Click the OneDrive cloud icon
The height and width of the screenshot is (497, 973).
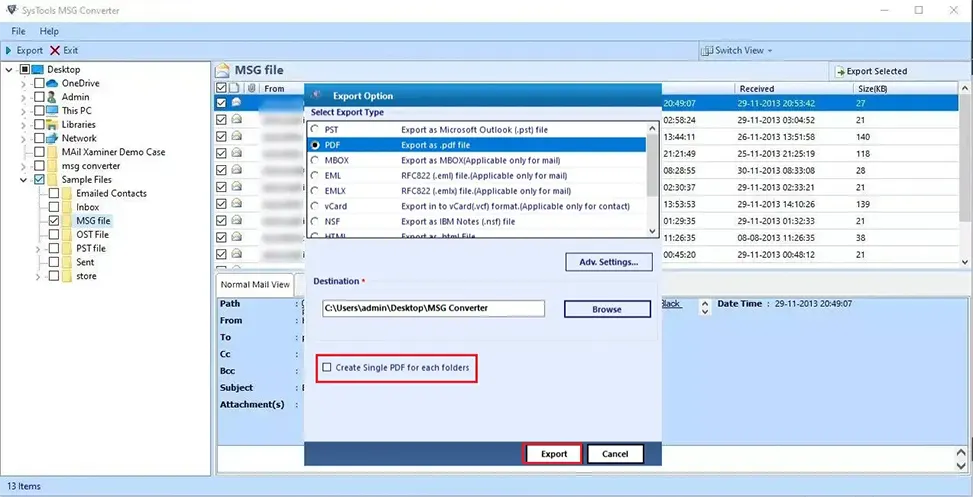pyautogui.click(x=52, y=83)
